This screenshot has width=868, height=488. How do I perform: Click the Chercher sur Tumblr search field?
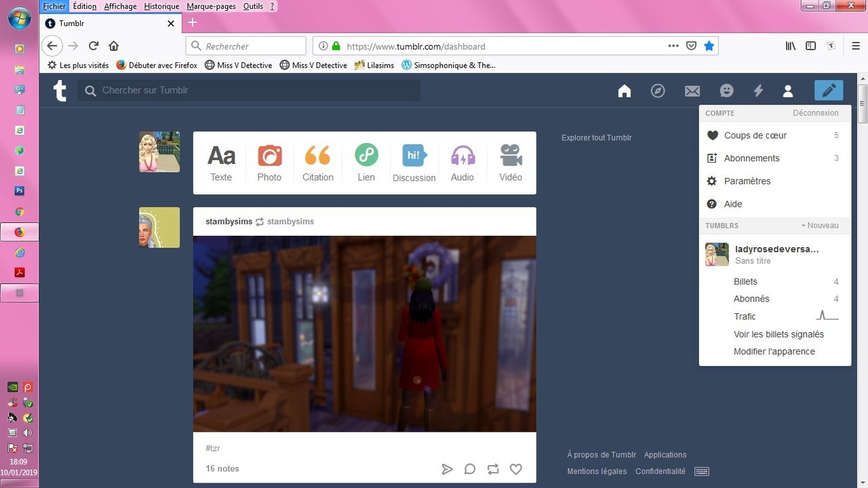258,90
